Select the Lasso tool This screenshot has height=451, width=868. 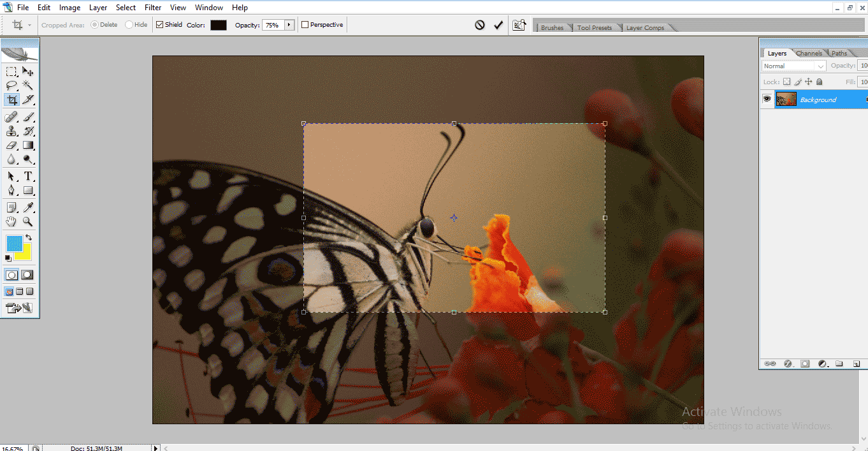coord(11,85)
